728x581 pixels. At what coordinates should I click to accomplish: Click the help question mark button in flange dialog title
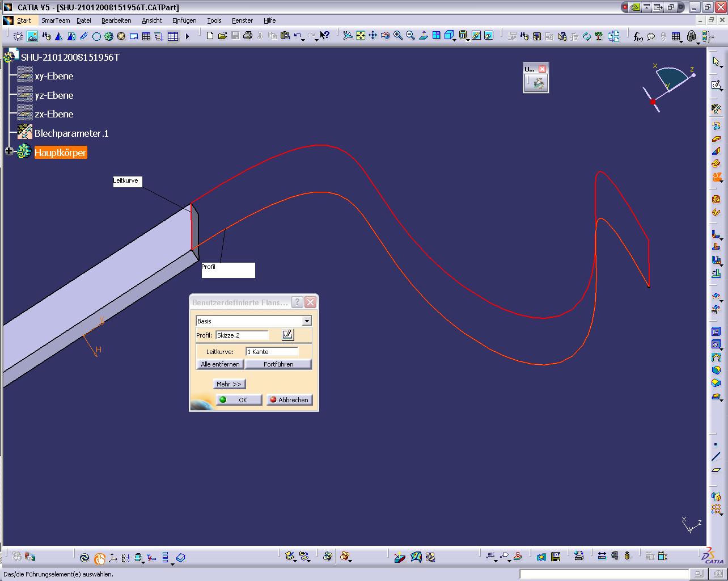(297, 302)
